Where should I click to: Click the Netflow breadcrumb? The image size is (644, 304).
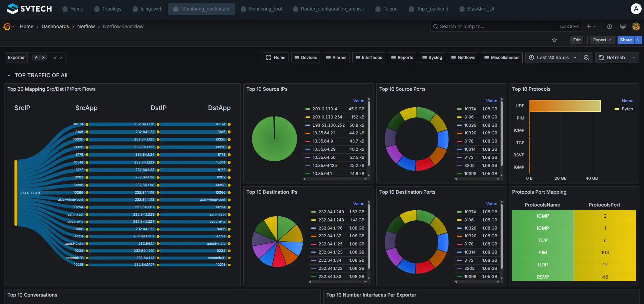point(86,26)
